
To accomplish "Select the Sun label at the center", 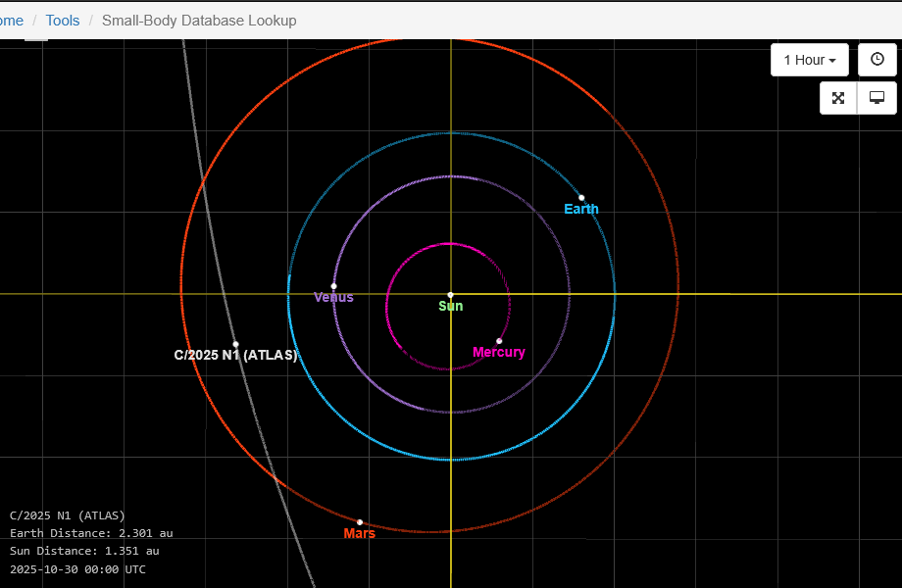I will (450, 307).
